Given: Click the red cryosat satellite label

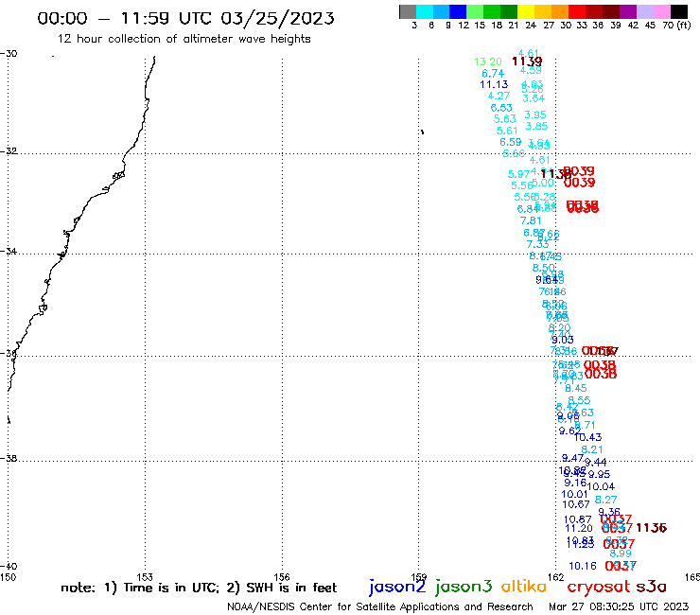Looking at the screenshot, I should pyautogui.click(x=598, y=587).
